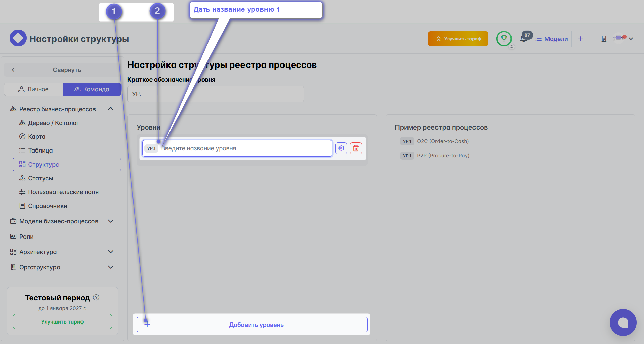Click the Таблица list icon
The image size is (644, 344).
point(22,150)
